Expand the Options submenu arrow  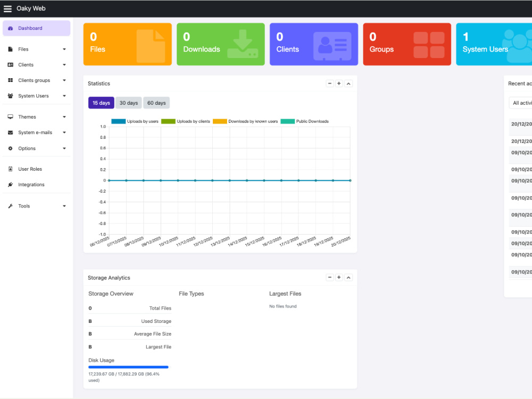coord(64,148)
